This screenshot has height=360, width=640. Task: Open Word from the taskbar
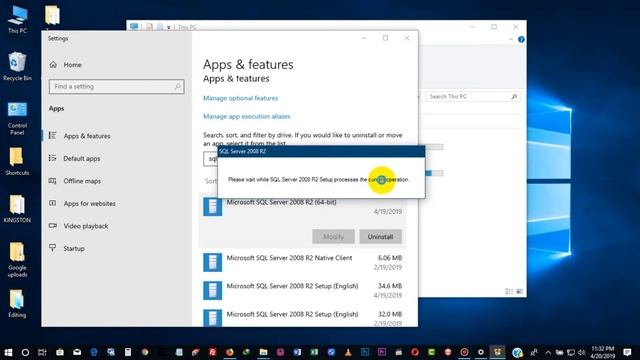click(x=297, y=352)
